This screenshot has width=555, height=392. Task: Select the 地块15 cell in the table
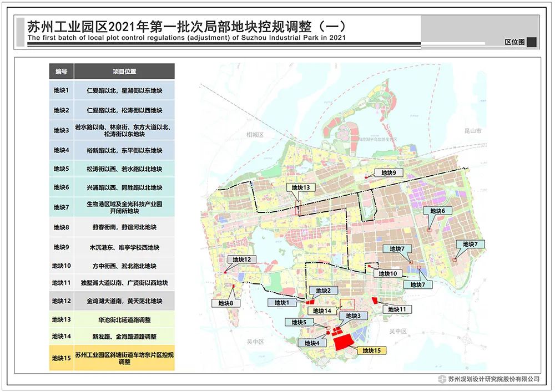[x=61, y=358]
